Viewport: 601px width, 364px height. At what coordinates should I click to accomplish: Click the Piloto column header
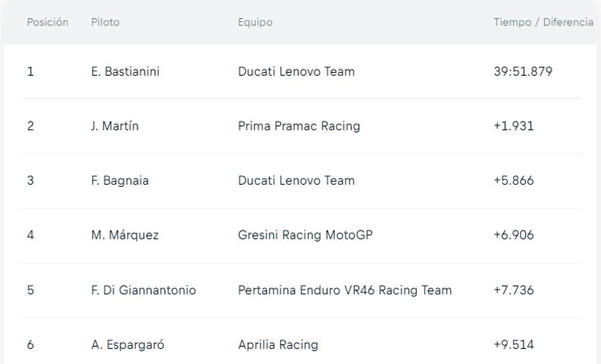click(x=105, y=23)
